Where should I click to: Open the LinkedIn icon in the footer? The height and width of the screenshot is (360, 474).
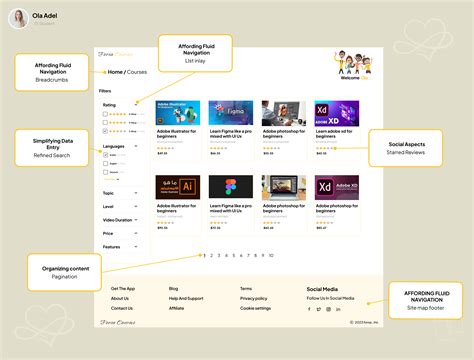338,309
